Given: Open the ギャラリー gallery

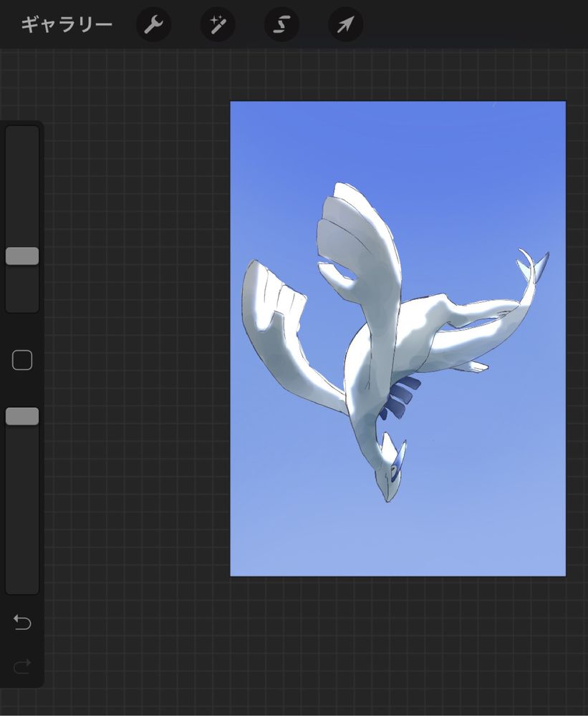Looking at the screenshot, I should (x=67, y=24).
